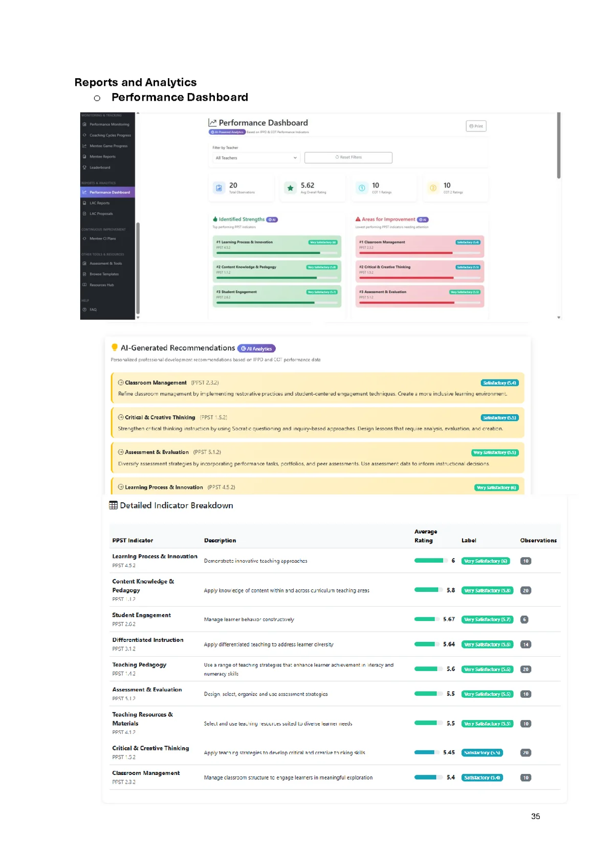Click the Learning Process & Innovation rating bar
The width and height of the screenshot is (614, 868).
pos(429,561)
